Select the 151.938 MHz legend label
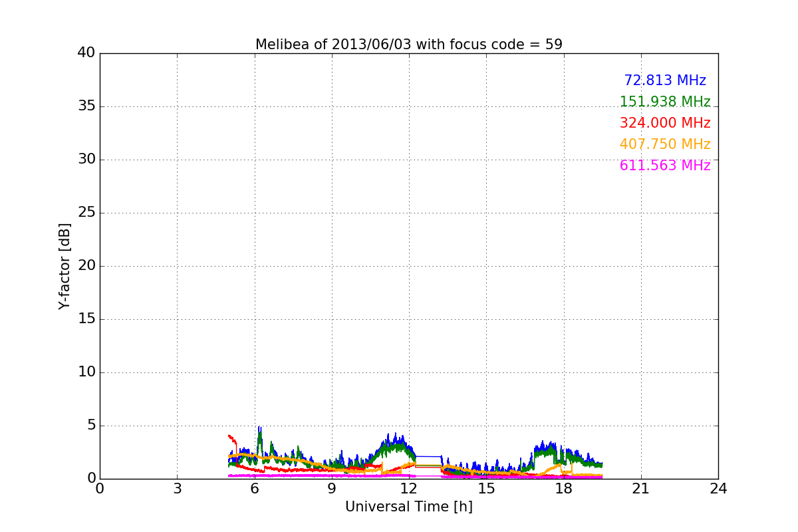Screen dimensions: 798x532 [665, 102]
